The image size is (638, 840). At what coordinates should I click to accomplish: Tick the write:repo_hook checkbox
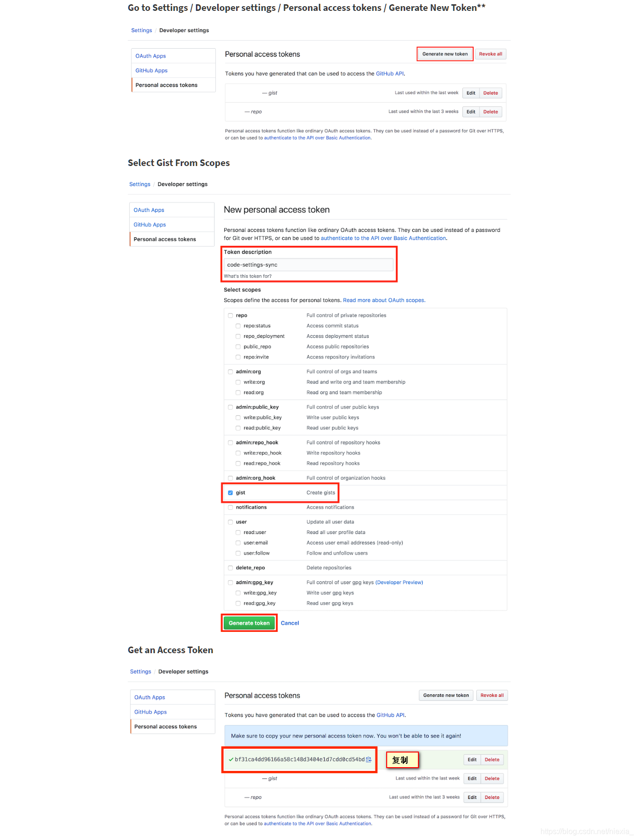pos(238,453)
